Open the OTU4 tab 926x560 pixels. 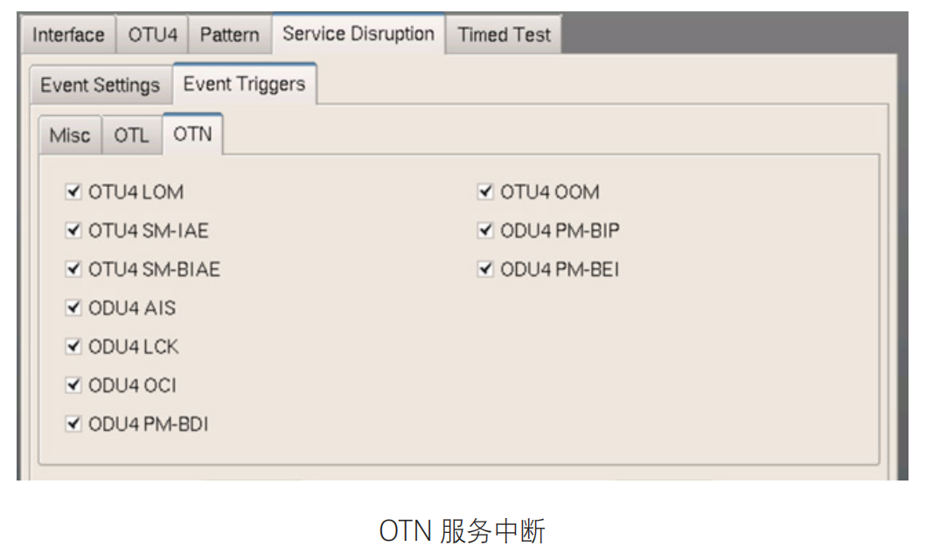153,35
